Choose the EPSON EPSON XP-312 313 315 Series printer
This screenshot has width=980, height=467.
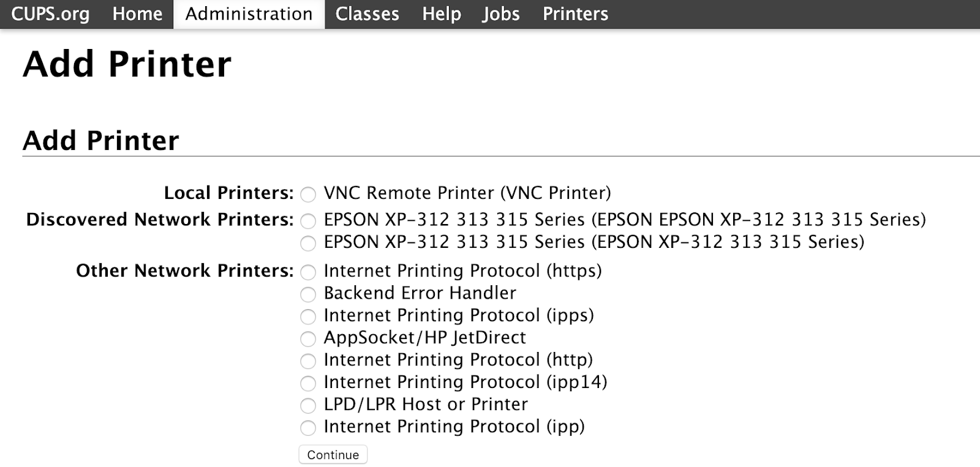click(x=308, y=221)
